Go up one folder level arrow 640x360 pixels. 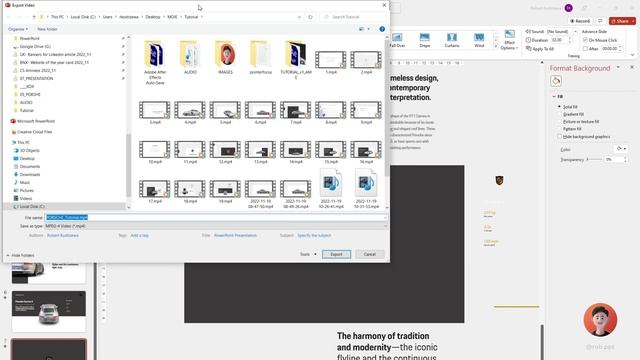pyautogui.click(x=34, y=17)
